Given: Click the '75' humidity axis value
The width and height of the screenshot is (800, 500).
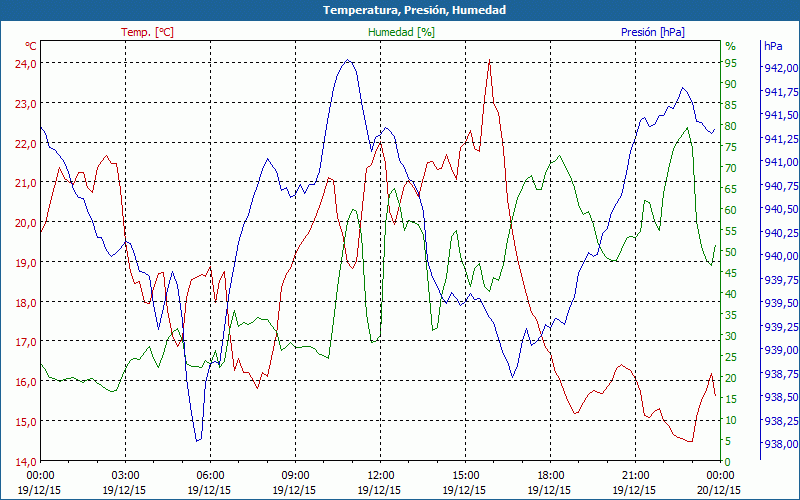Looking at the screenshot, I should click(x=731, y=147).
